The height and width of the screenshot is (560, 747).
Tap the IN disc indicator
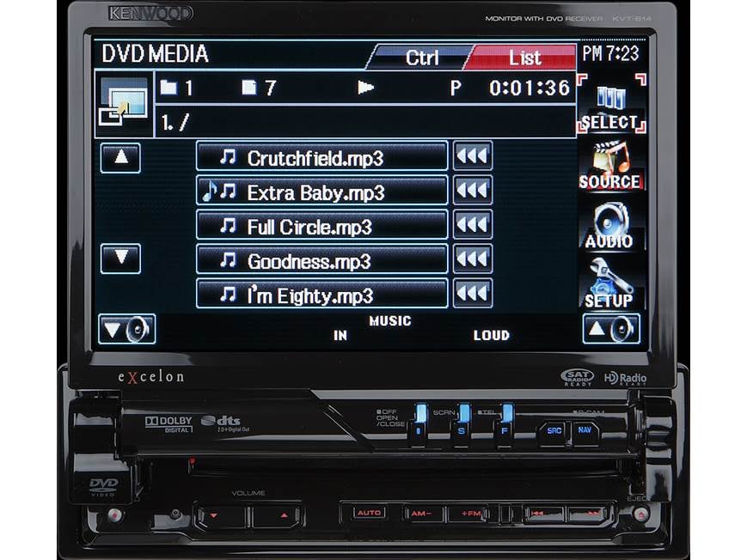coord(340,336)
